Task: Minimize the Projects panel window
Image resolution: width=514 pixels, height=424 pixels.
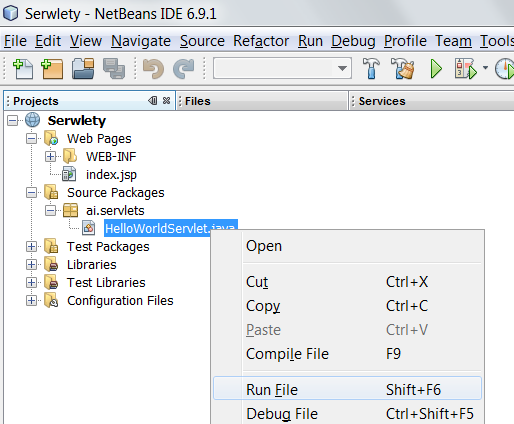Action: click(153, 101)
